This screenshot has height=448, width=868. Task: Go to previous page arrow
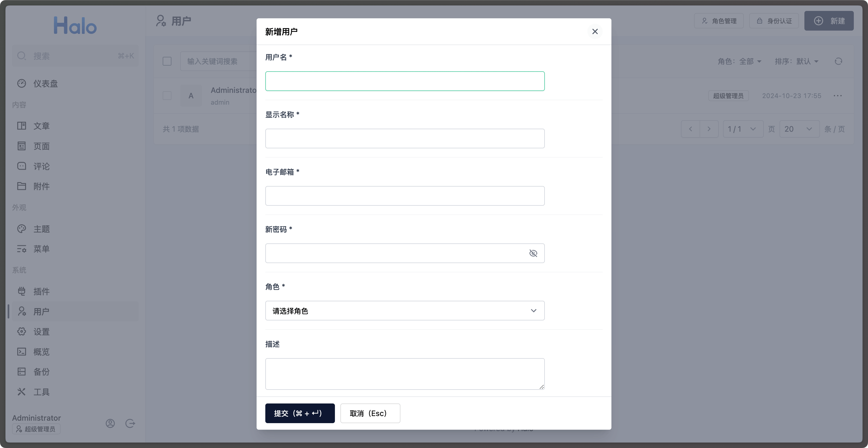tap(690, 129)
